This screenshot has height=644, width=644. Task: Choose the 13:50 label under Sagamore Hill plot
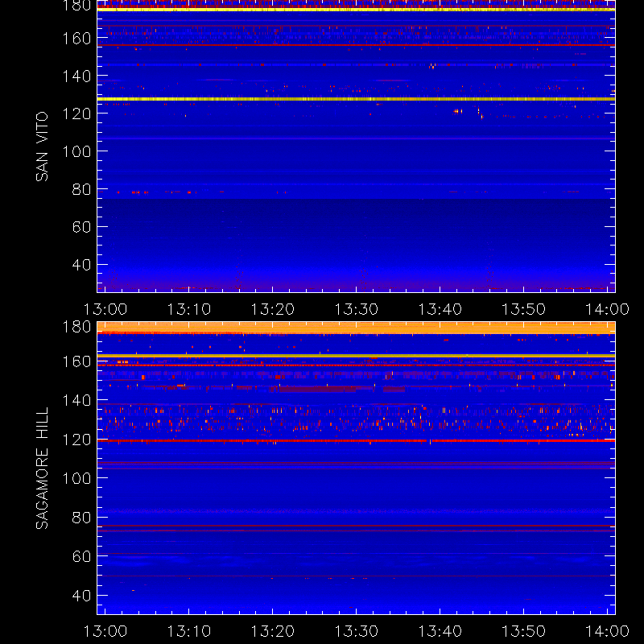(x=524, y=631)
